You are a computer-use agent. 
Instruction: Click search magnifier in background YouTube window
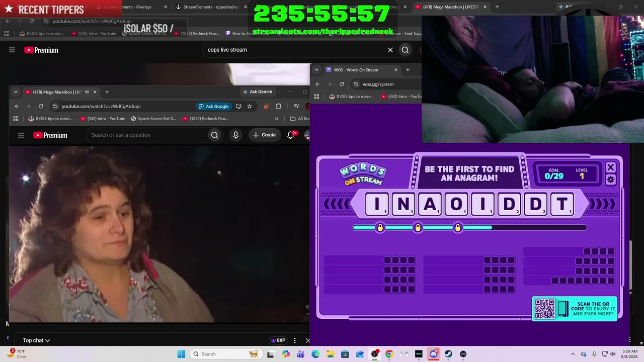coord(405,50)
